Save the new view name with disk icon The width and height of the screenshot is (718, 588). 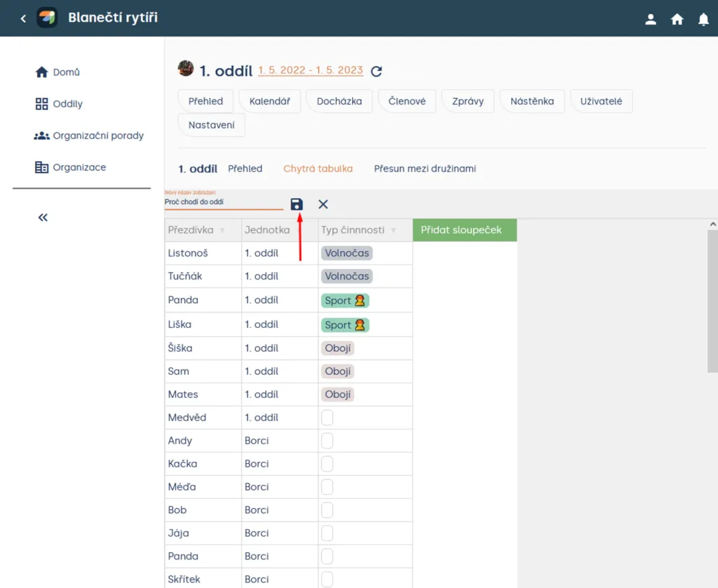(297, 204)
